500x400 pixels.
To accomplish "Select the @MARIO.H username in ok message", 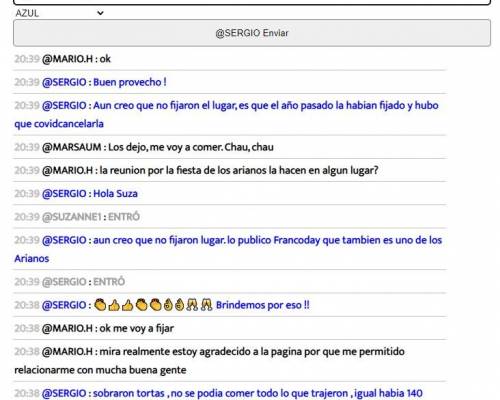I will [67, 59].
